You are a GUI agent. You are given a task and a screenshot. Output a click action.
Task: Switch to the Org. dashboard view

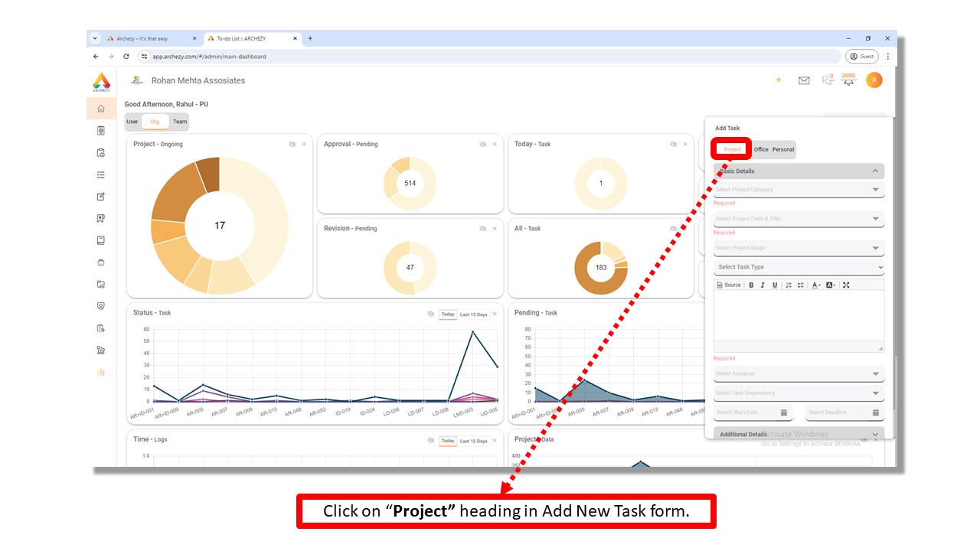(155, 122)
